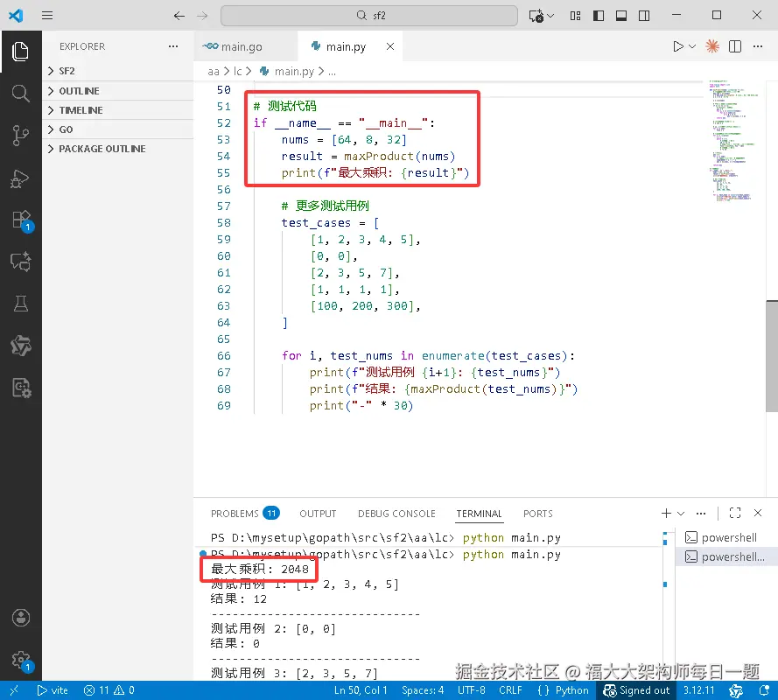Toggle the secondary side bar visibility

[644, 16]
